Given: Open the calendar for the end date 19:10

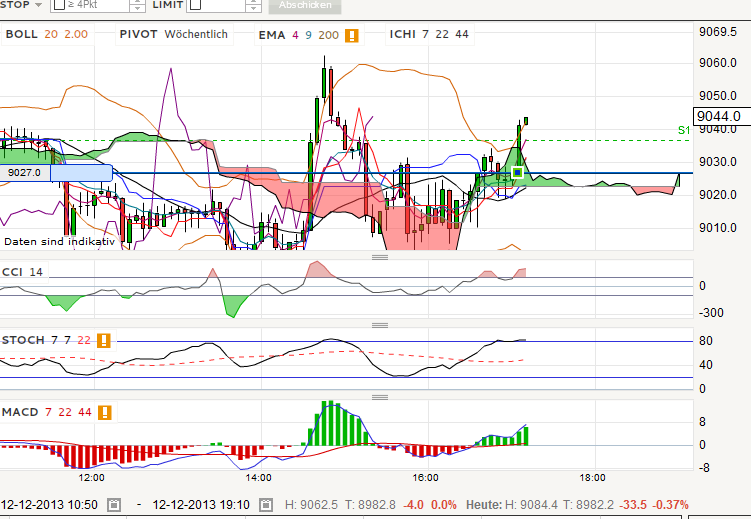Looking at the screenshot, I should tap(266, 505).
